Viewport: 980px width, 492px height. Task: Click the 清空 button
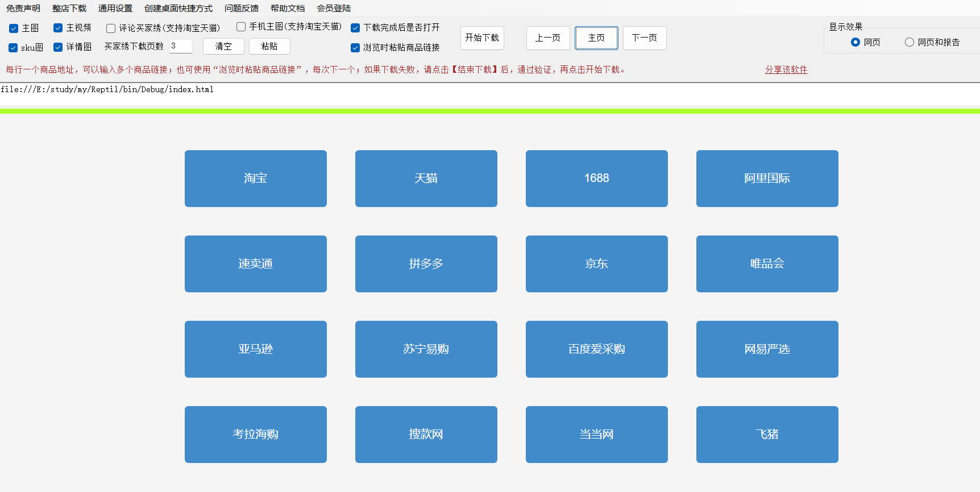(223, 47)
